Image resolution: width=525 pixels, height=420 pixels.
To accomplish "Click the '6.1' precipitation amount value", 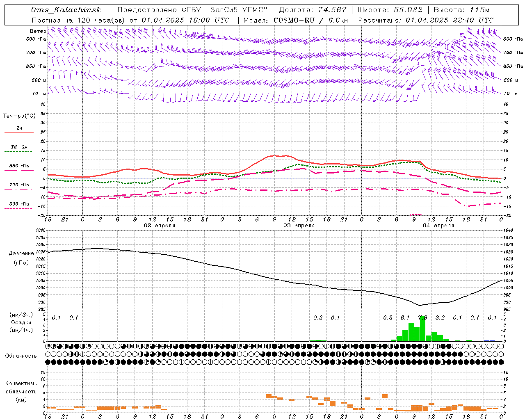I will (x=405, y=318).
